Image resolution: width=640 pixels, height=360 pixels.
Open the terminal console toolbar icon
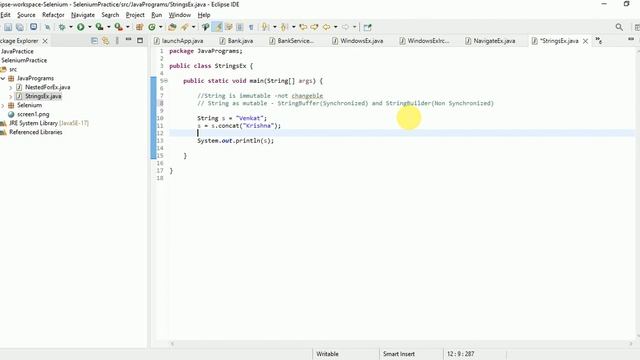click(33, 27)
